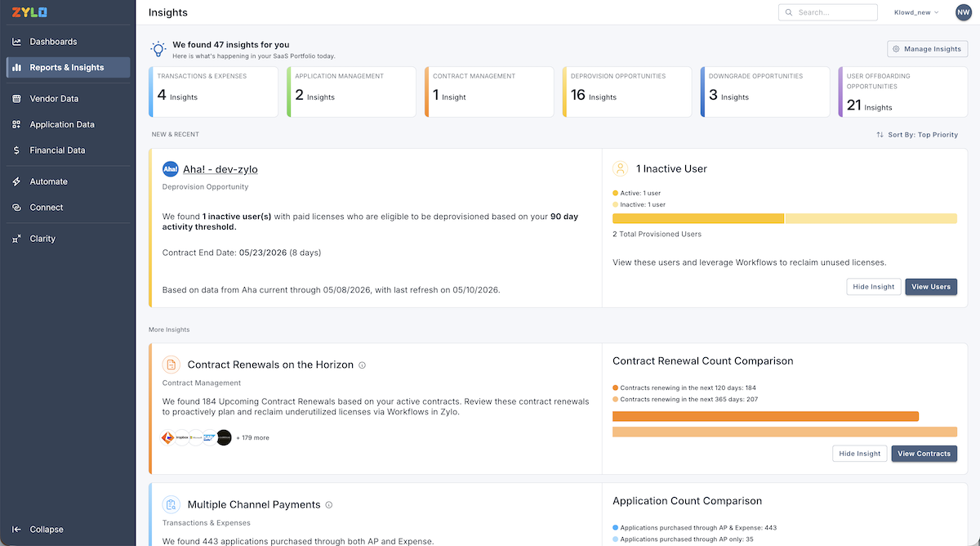
Task: Click the View Users button
Action: (931, 287)
